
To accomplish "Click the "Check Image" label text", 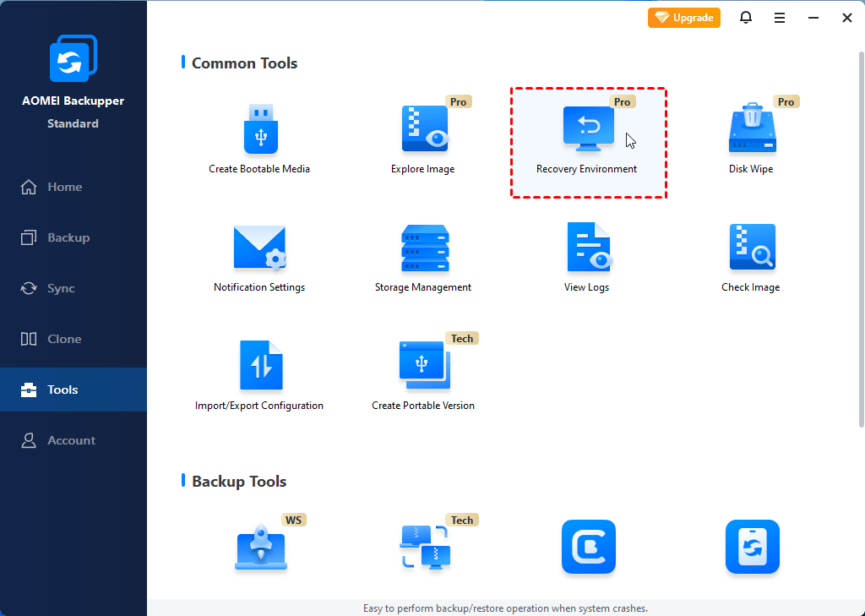I will (751, 287).
